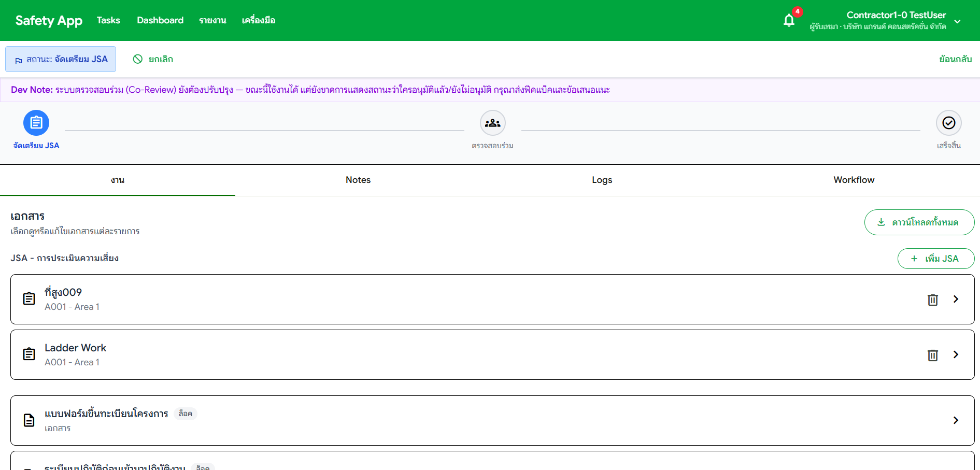Screen dimensions: 980x470
Task: Click the prohibition icon beside ยกเลิก
Action: [137, 59]
